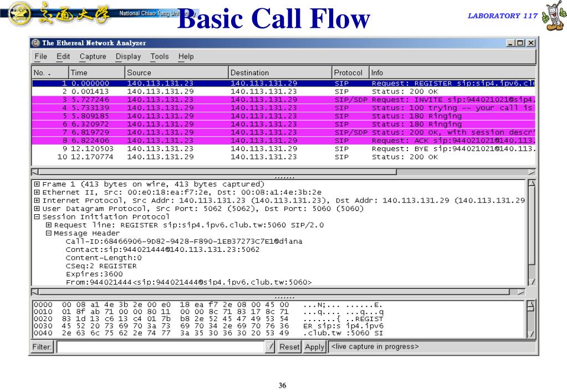Click hex dump line 0000

click(x=208, y=305)
